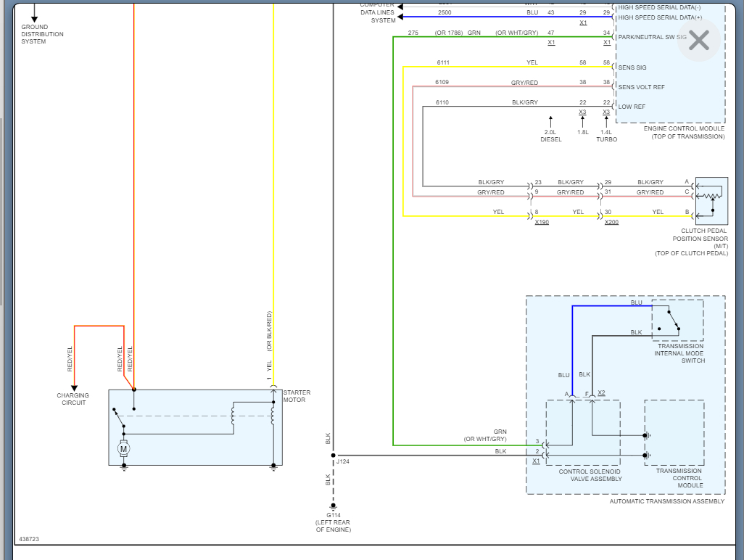
Task: Click circuit number 275 on green wire
Action: [413, 33]
